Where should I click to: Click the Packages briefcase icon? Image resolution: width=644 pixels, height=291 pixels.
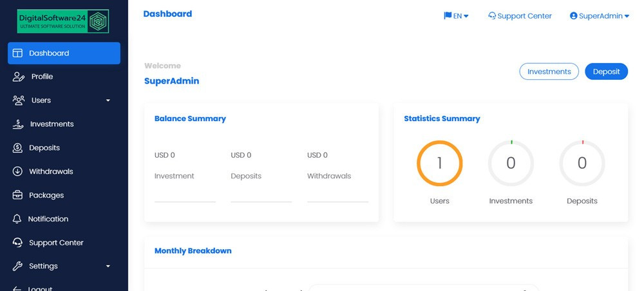(17, 196)
